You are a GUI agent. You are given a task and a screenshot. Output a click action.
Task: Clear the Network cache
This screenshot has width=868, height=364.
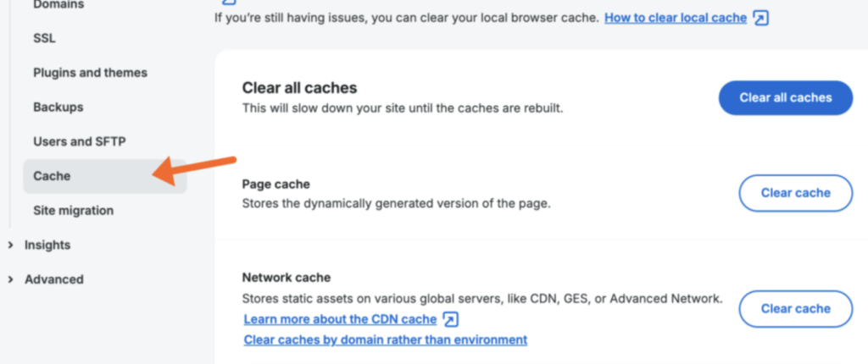(x=795, y=309)
